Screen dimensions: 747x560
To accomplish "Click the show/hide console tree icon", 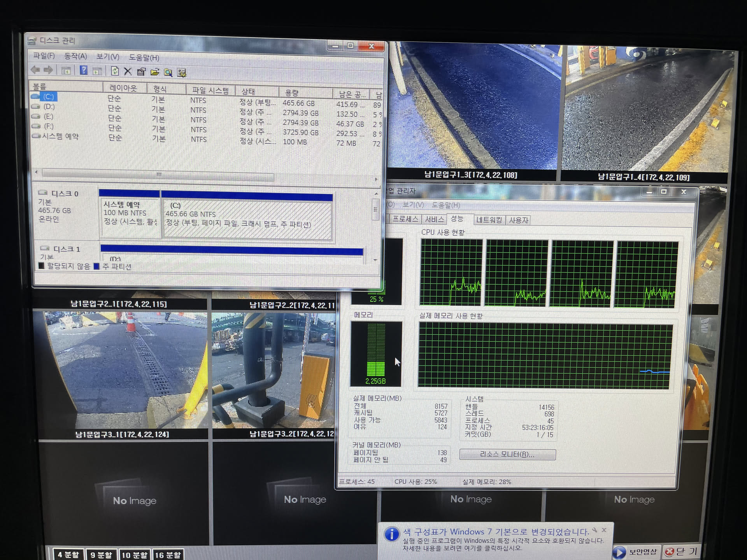I will [x=66, y=71].
